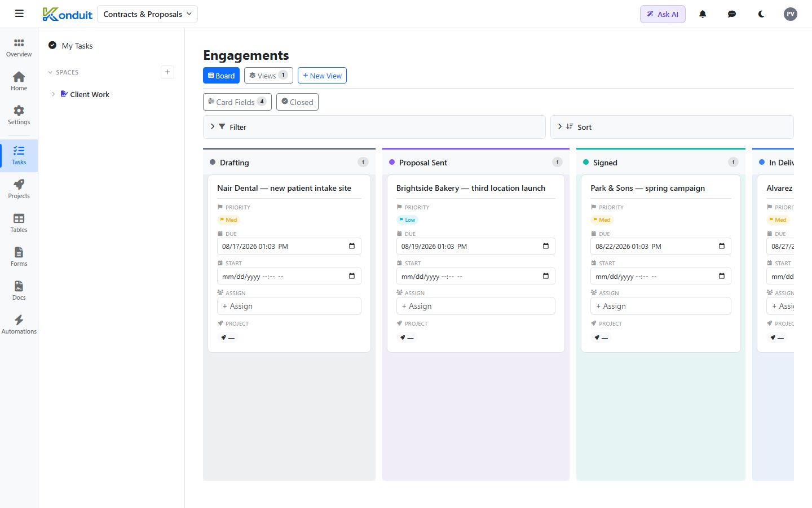The image size is (812, 508).
Task: Open calendar picker for Park & Sons due date
Action: click(x=722, y=246)
